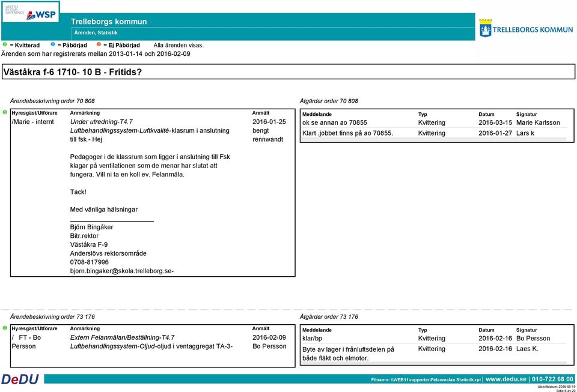Image resolution: width=577 pixels, height=392 pixels.
Task: Click reporter name 'bengt rennwandt'
Action: [x=267, y=135]
